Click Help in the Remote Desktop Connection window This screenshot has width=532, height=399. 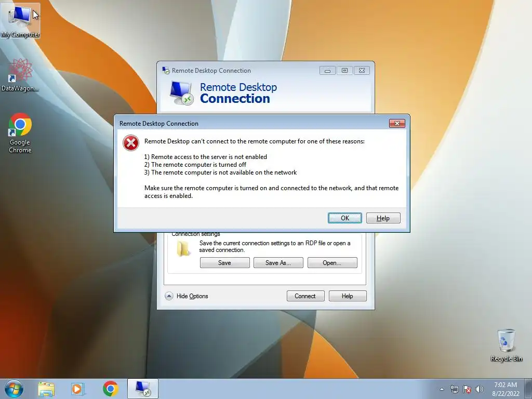click(348, 296)
